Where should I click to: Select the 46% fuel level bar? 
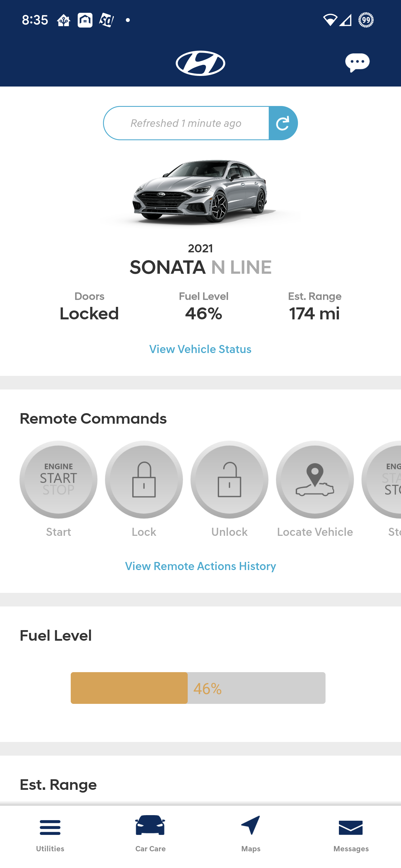click(198, 687)
